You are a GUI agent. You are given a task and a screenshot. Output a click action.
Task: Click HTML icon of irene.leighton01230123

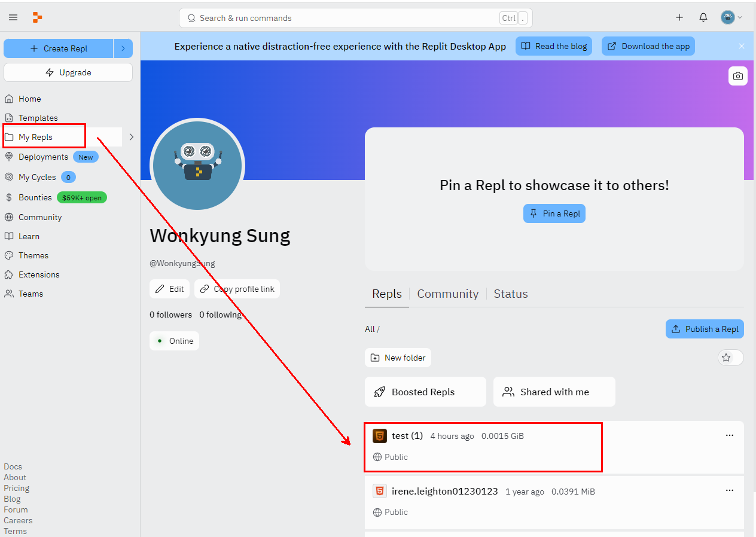379,491
